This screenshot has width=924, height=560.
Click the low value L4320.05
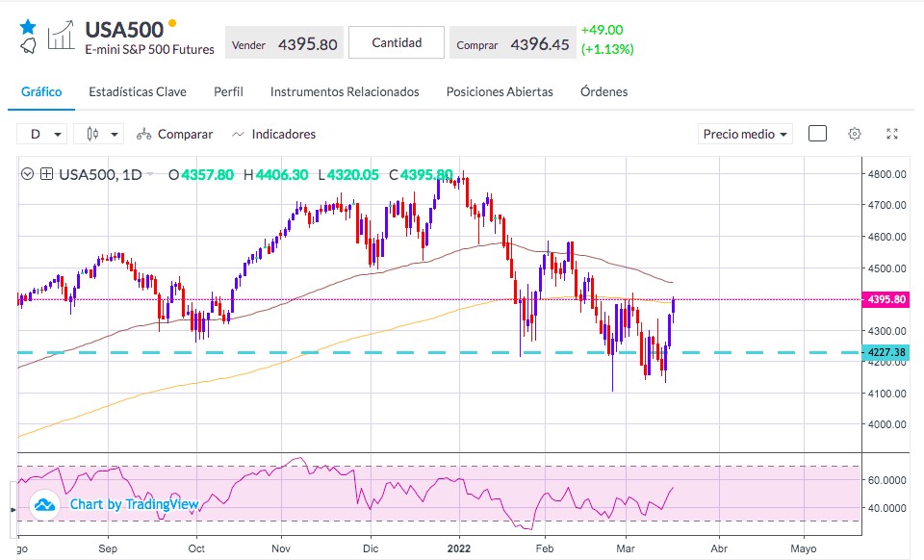point(348,175)
